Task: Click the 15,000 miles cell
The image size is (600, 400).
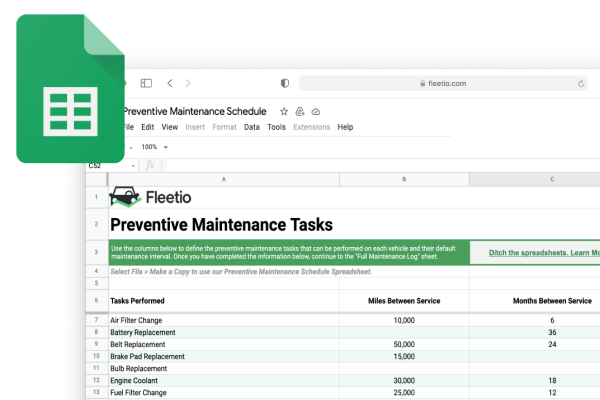Action: tap(404, 356)
